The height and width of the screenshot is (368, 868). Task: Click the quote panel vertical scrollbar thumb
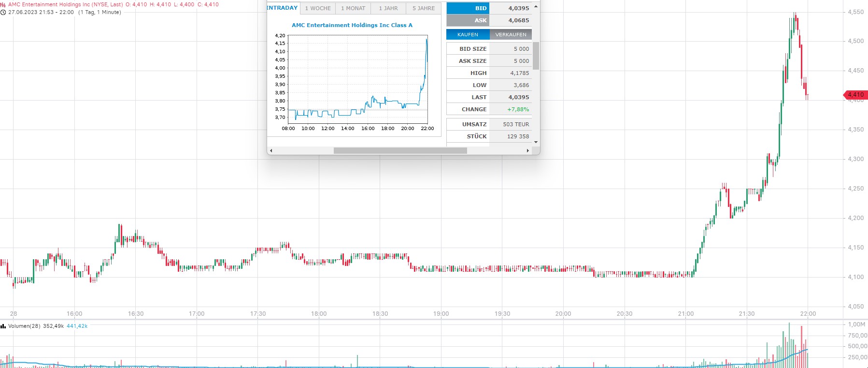[x=536, y=56]
